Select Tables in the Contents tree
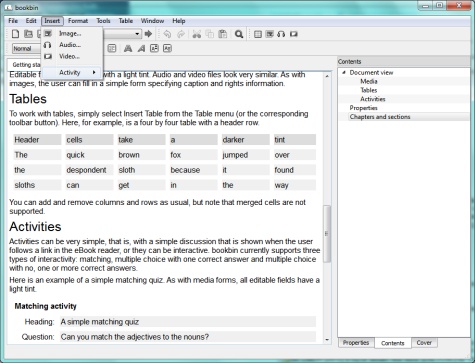 pyautogui.click(x=369, y=90)
